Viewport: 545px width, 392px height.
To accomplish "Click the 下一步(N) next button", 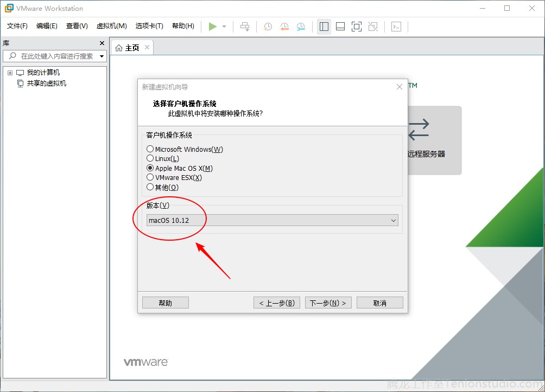I will pos(328,303).
